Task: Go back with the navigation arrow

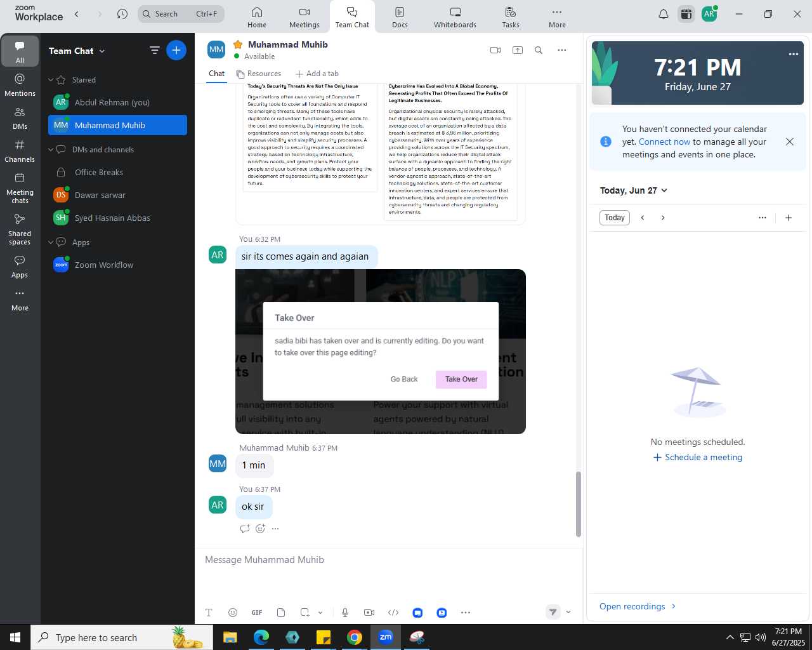Action: click(x=77, y=14)
